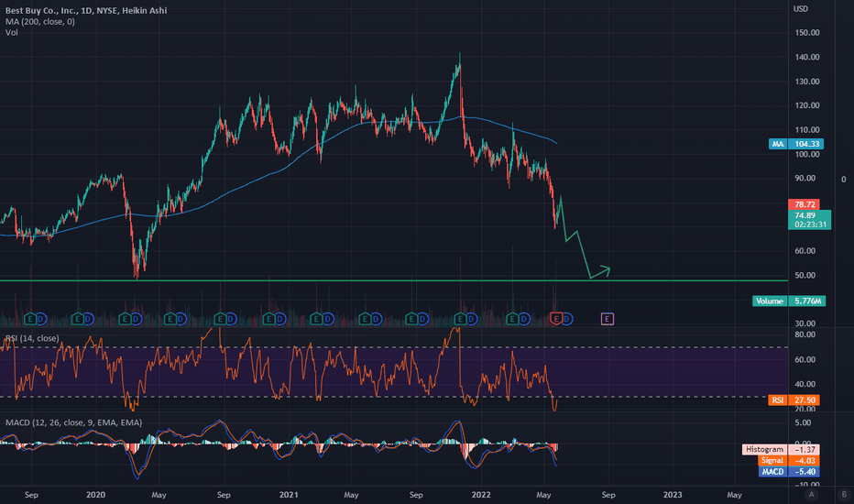Click the purple upcoming earnings E marker
854x504 pixels.
[608, 319]
